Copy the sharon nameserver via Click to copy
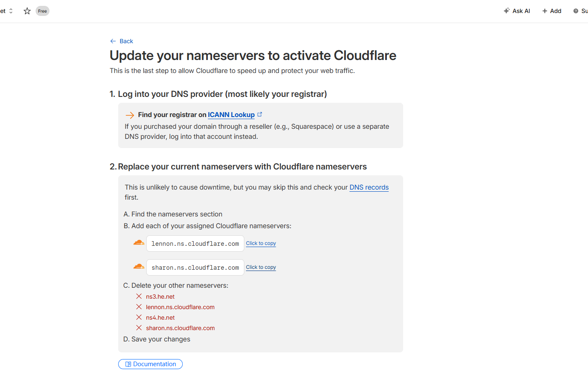The image size is (588, 375). (261, 267)
